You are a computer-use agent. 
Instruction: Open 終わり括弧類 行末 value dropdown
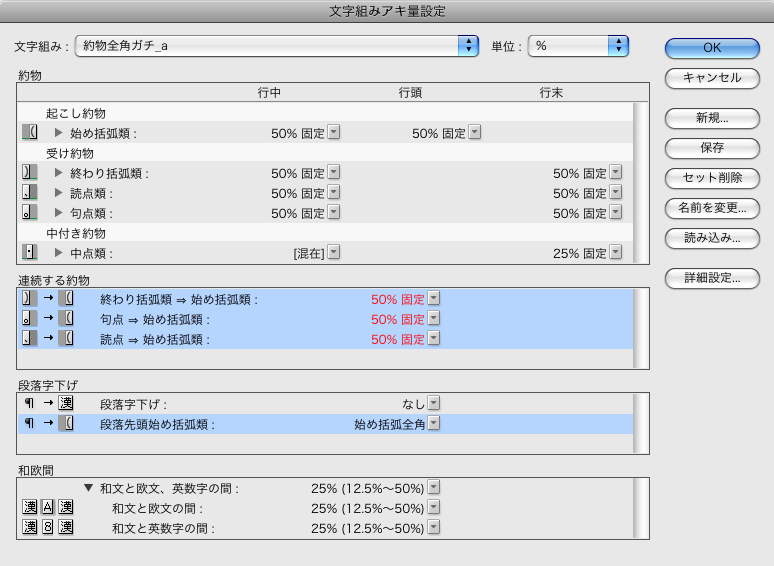coord(616,172)
